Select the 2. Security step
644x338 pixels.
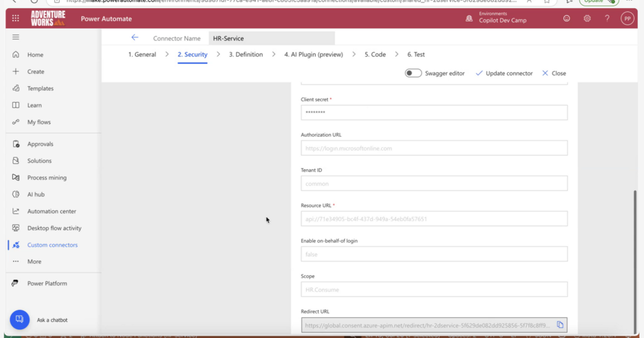pos(192,54)
